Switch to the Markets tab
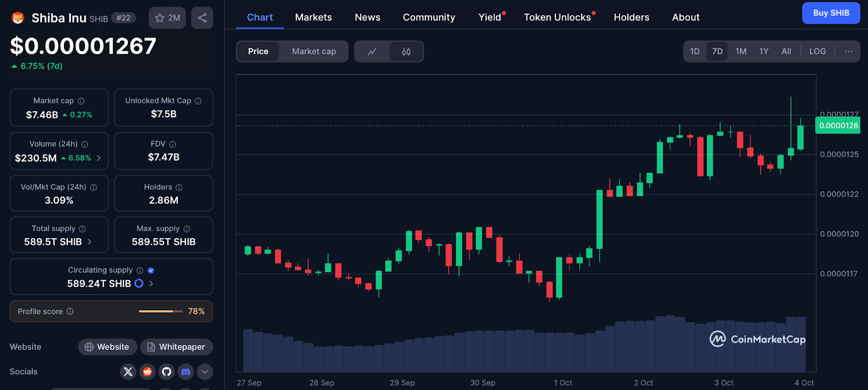 coord(313,17)
